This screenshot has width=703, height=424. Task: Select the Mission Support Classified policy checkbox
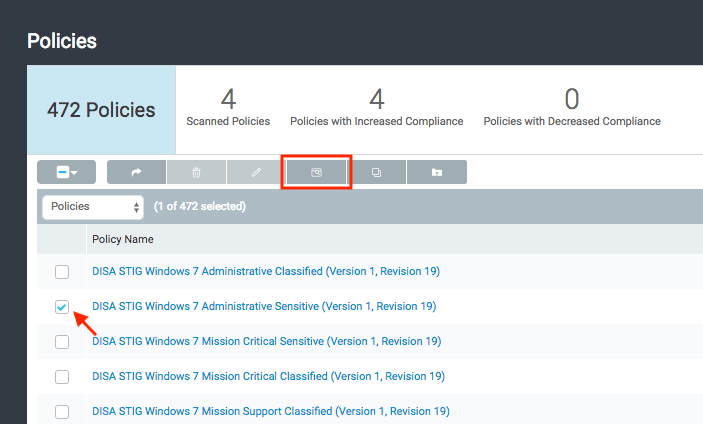(x=62, y=411)
